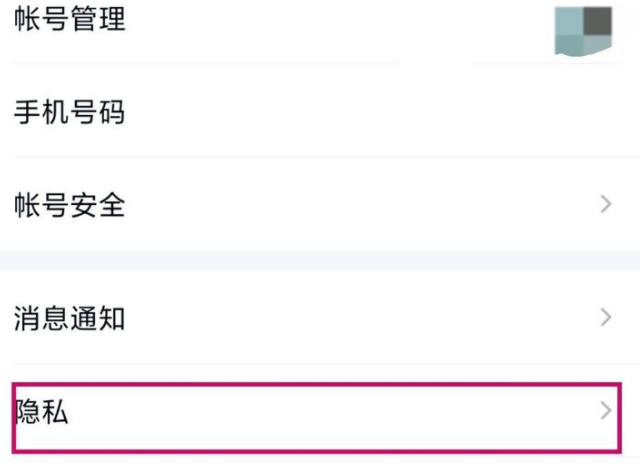Tap the chevron arrow beside 消息通知
Screen dimensions: 644x468
(x=605, y=318)
